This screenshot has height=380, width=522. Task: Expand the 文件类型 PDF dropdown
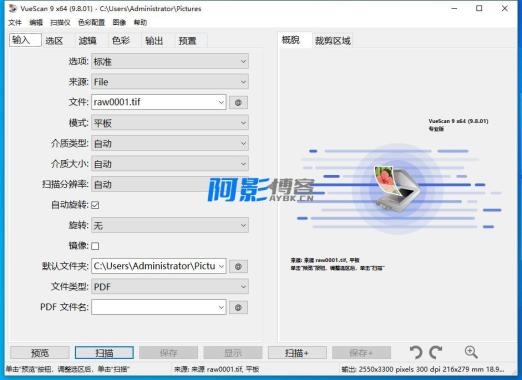tap(170, 287)
